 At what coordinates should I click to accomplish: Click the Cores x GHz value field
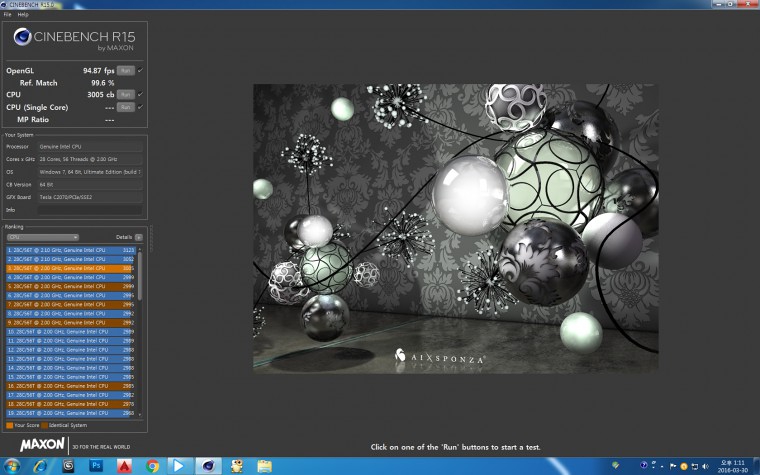[90, 159]
